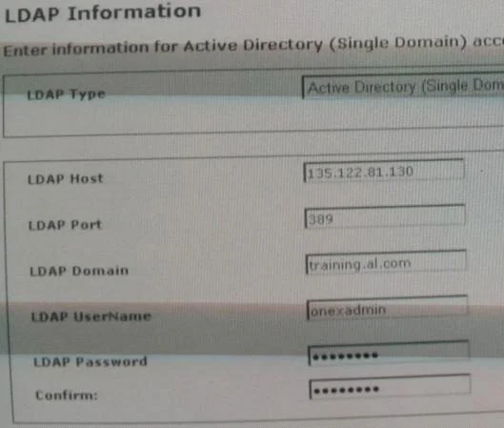Focus the LDAP Host input field

[x=384, y=171]
